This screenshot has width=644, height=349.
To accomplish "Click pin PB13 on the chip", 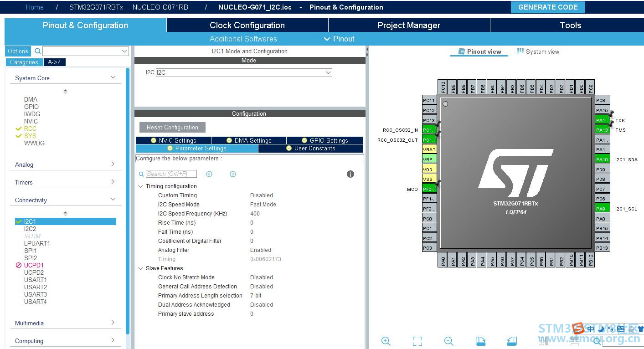I will pos(603,248).
